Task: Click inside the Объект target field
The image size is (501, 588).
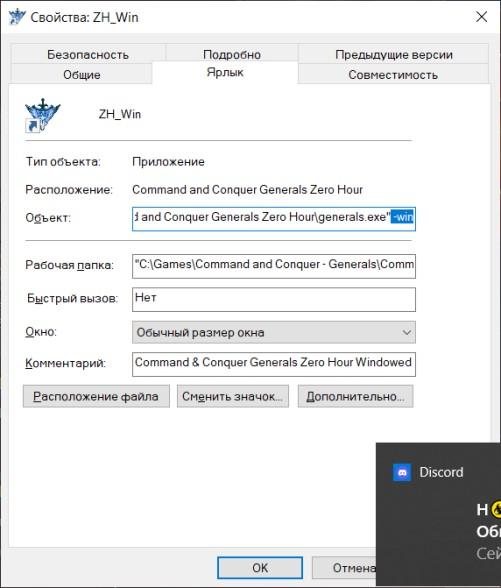Action: (x=274, y=219)
